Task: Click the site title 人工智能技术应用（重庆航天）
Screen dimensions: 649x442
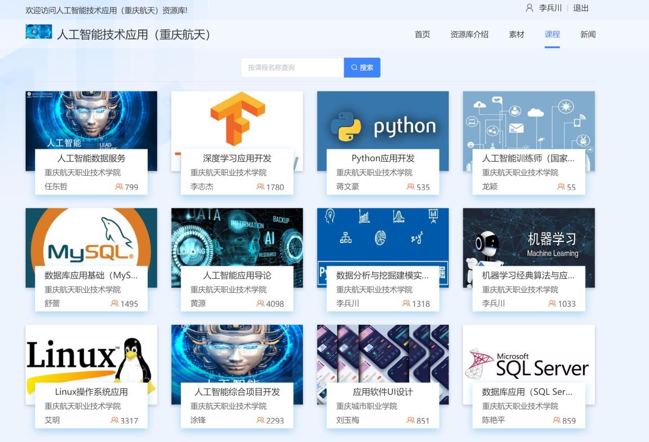Action: point(134,34)
